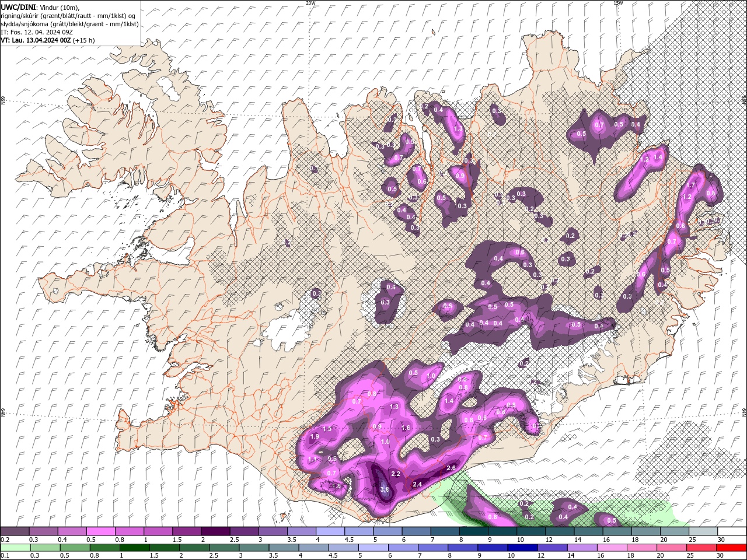
Task: Click the bright red lower legend swatch at 30
Action: tap(731, 548)
